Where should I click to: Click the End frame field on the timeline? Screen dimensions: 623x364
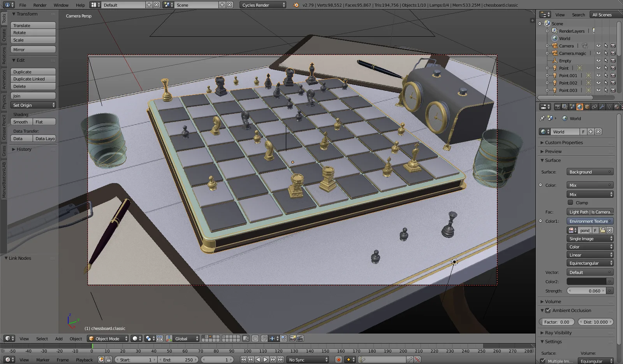(178, 359)
